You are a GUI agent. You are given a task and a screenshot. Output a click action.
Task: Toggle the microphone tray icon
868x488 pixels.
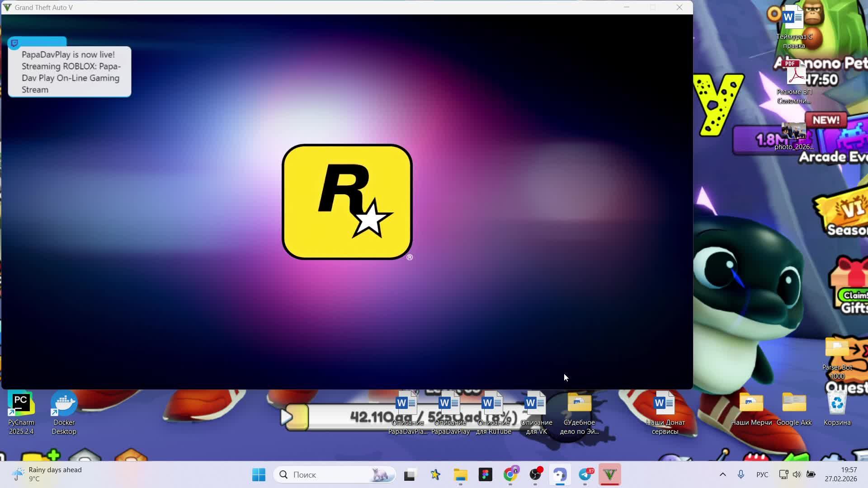(741, 474)
